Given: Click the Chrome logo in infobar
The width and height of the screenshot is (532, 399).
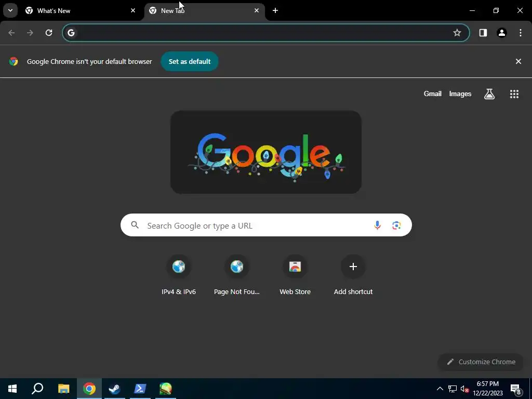Looking at the screenshot, I should pos(14,61).
